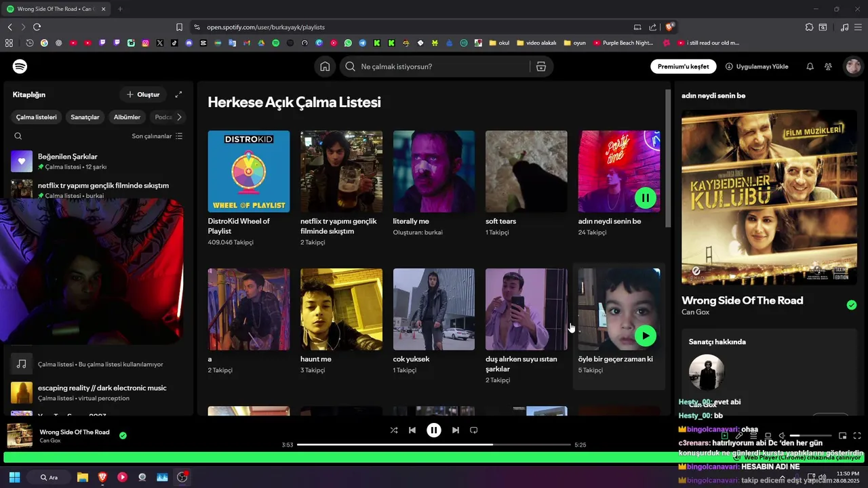Open the Browse icon in search bar
The width and height of the screenshot is (868, 488).
pos(541,66)
